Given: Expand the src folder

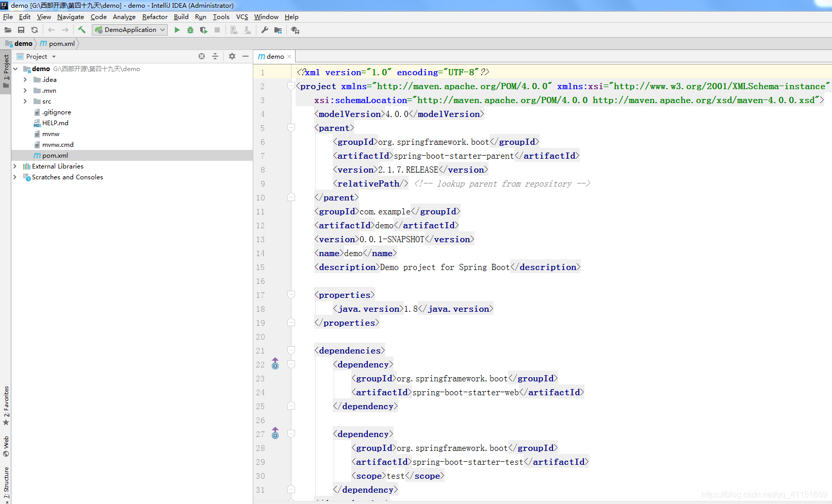Looking at the screenshot, I should pos(25,101).
